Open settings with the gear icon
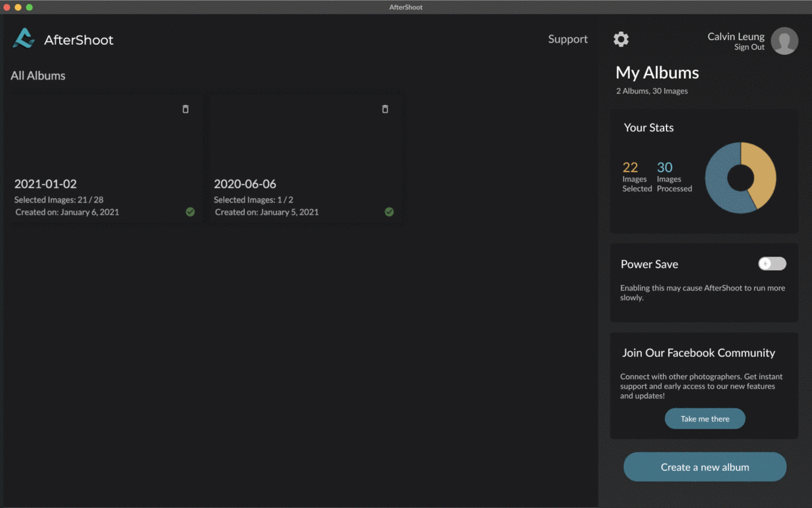Viewport: 812px width, 508px height. (621, 39)
